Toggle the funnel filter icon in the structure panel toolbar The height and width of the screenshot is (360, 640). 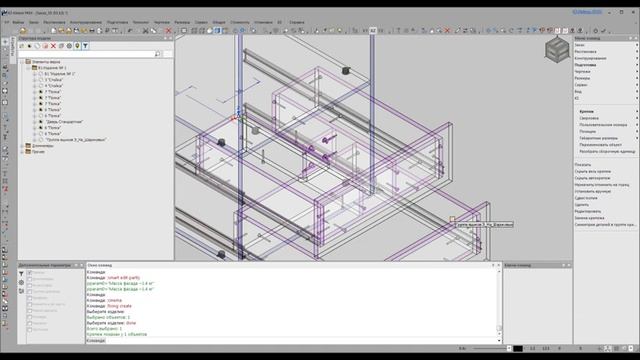pos(85,46)
